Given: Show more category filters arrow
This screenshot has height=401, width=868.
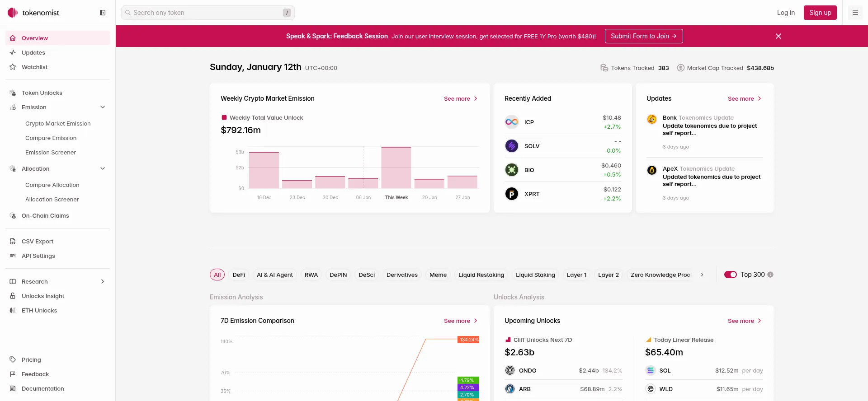Looking at the screenshot, I should pos(702,275).
